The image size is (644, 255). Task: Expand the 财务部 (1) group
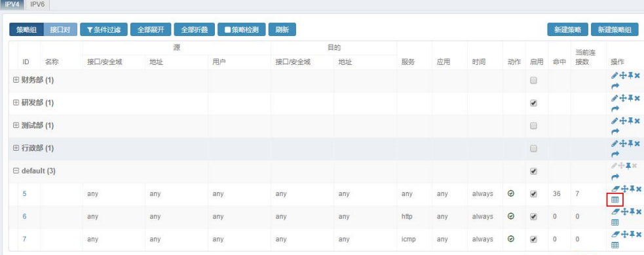(x=16, y=81)
